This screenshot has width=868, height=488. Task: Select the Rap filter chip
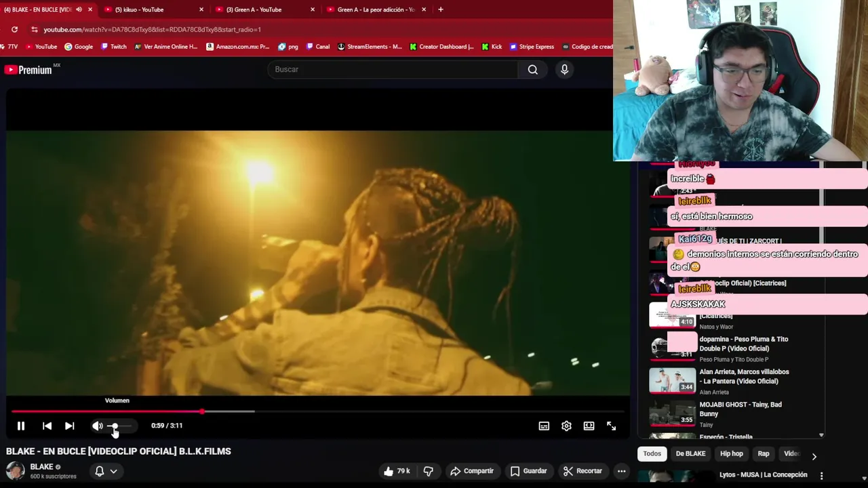(764, 453)
